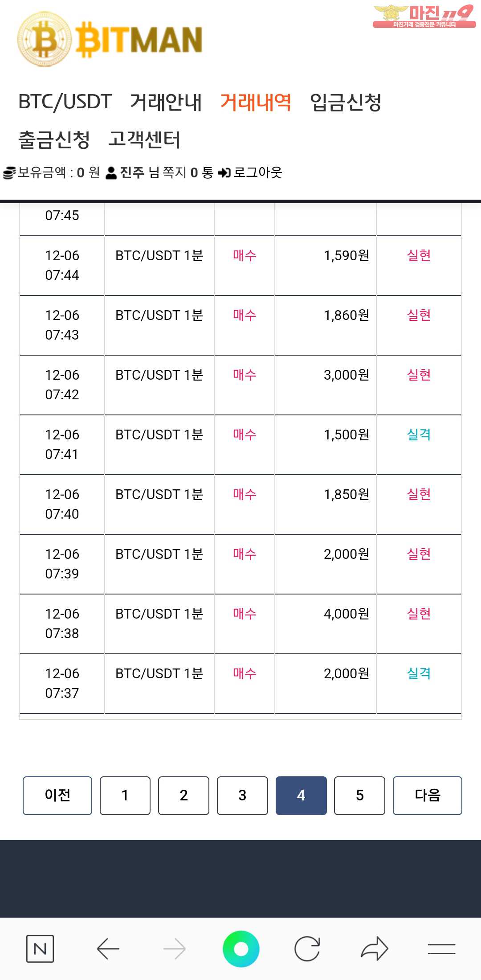Open the browser hamburger menu icon
This screenshot has width=481, height=980.
(x=441, y=949)
